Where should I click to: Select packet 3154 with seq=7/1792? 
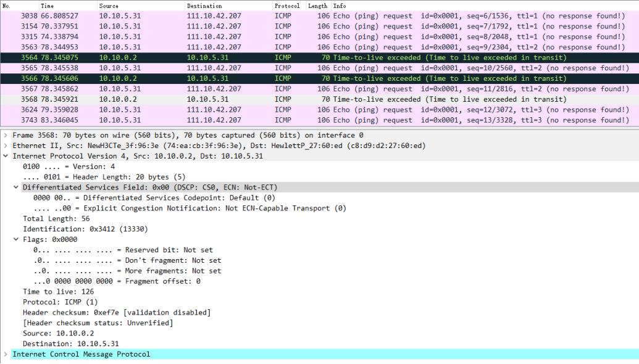click(320, 27)
